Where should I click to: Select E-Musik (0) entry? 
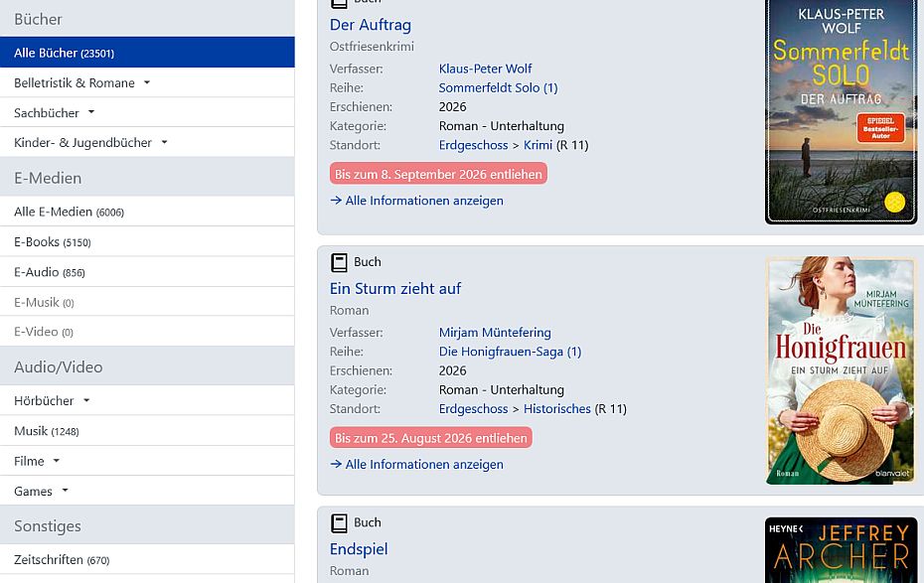(147, 302)
